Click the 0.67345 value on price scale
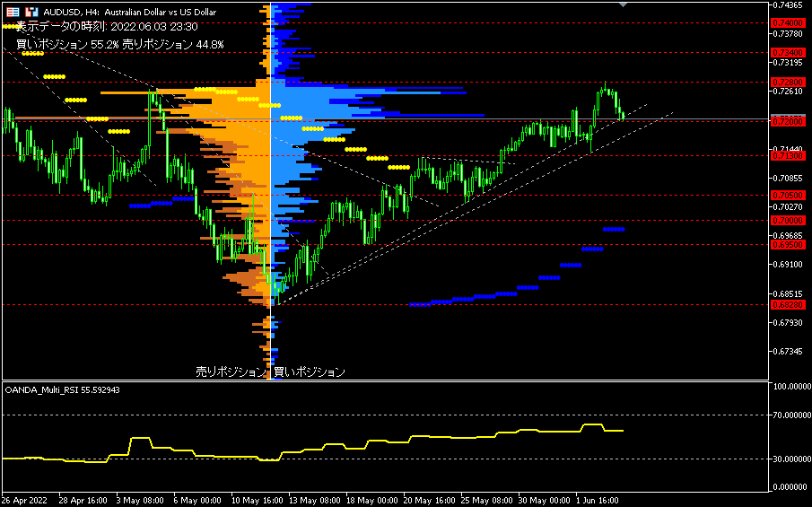 pos(788,352)
